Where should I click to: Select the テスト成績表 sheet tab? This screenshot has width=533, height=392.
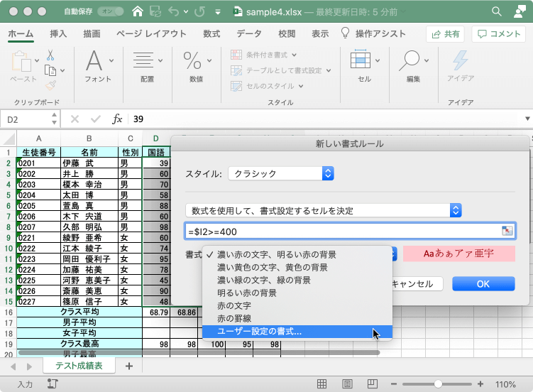tap(79, 366)
